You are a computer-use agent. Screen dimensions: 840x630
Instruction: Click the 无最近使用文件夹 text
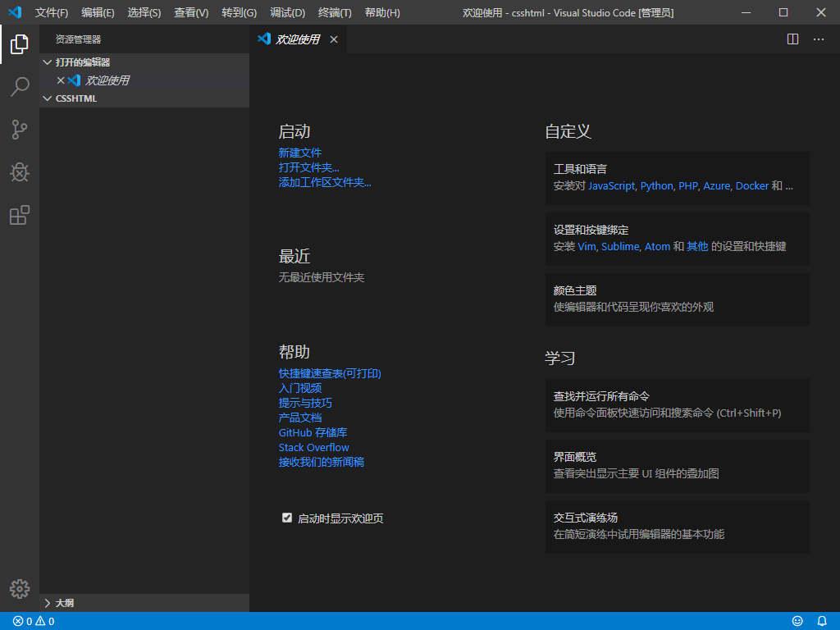(x=322, y=277)
